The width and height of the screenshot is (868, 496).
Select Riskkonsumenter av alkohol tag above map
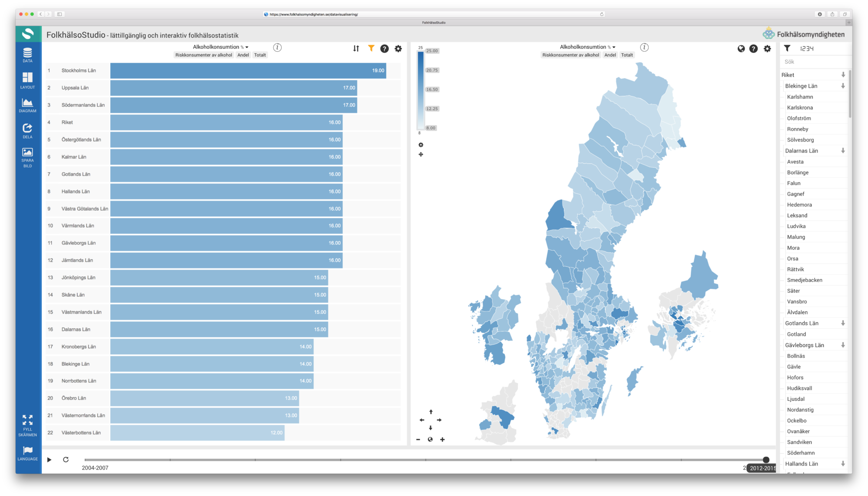570,55
